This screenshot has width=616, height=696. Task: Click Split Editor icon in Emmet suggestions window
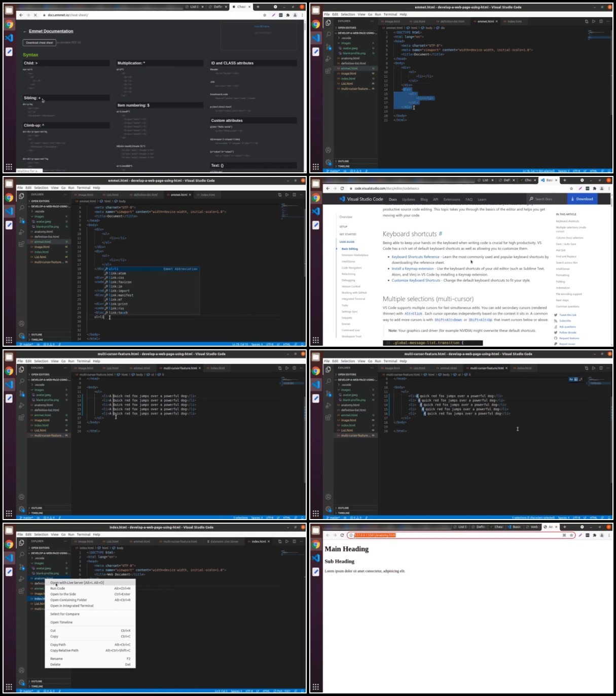point(295,195)
